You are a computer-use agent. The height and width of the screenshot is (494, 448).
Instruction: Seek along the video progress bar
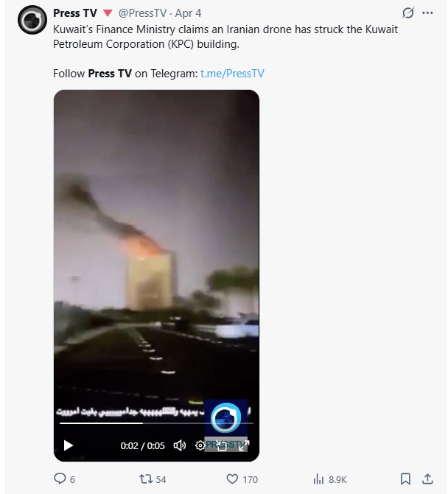click(x=156, y=423)
